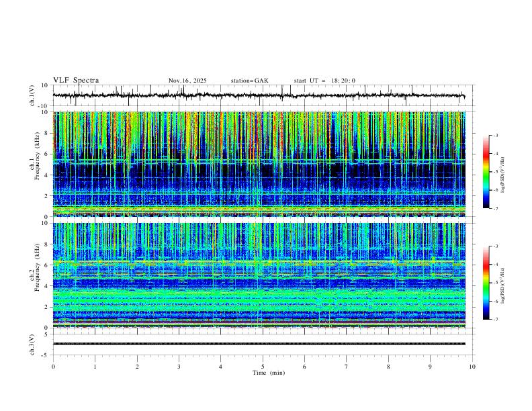The height and width of the screenshot is (411, 532).
Task: Click the time axis tick label '9'
Action: [x=430, y=367]
